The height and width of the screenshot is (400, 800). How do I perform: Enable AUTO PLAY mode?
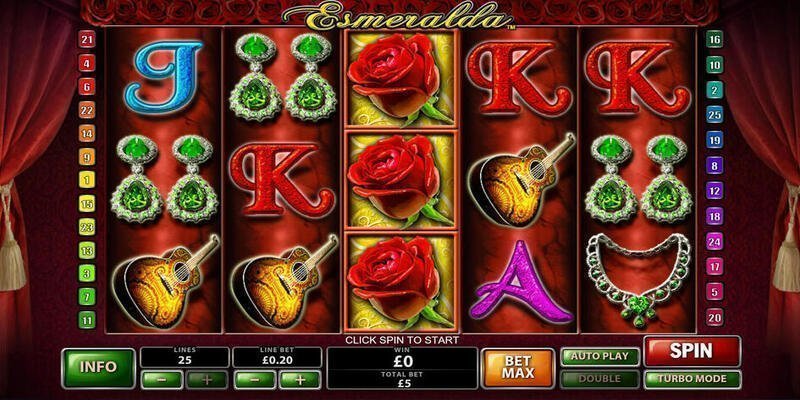click(599, 357)
